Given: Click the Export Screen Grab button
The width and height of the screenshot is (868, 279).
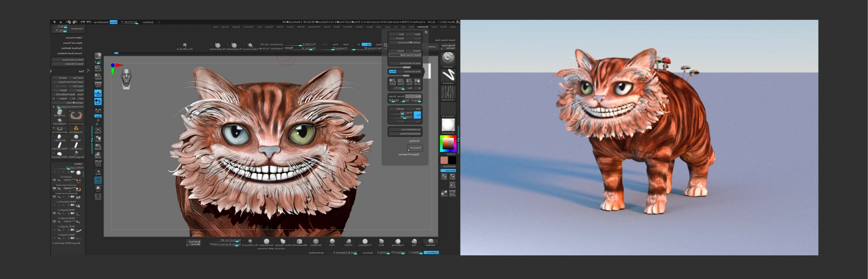Looking at the screenshot, I should coord(405,55).
